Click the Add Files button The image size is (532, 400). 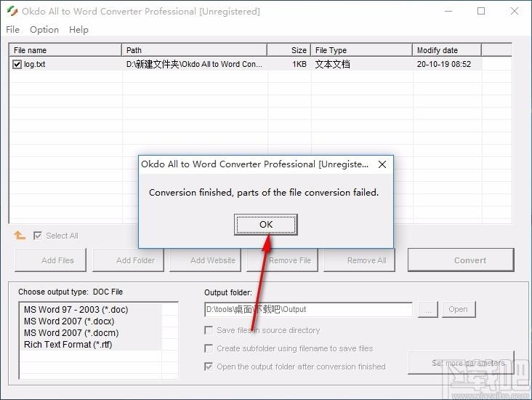pyautogui.click(x=51, y=260)
